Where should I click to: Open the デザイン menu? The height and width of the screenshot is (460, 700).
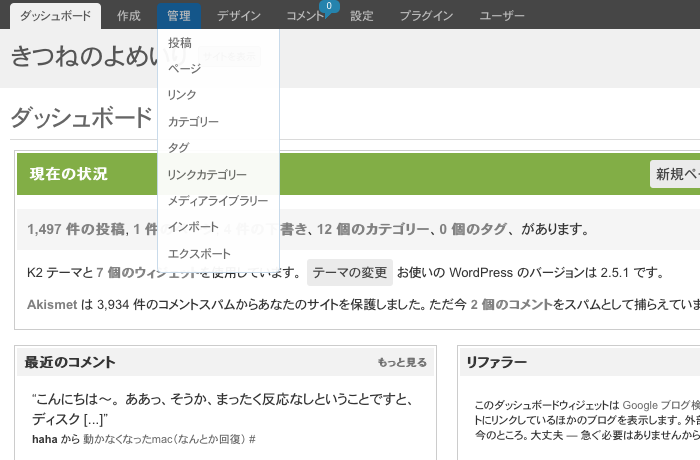coord(239,16)
